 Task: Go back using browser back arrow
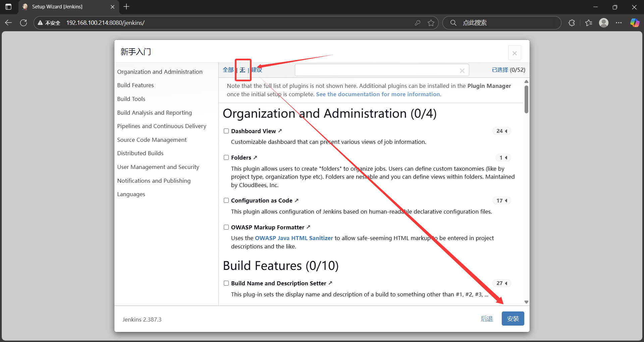coord(8,23)
